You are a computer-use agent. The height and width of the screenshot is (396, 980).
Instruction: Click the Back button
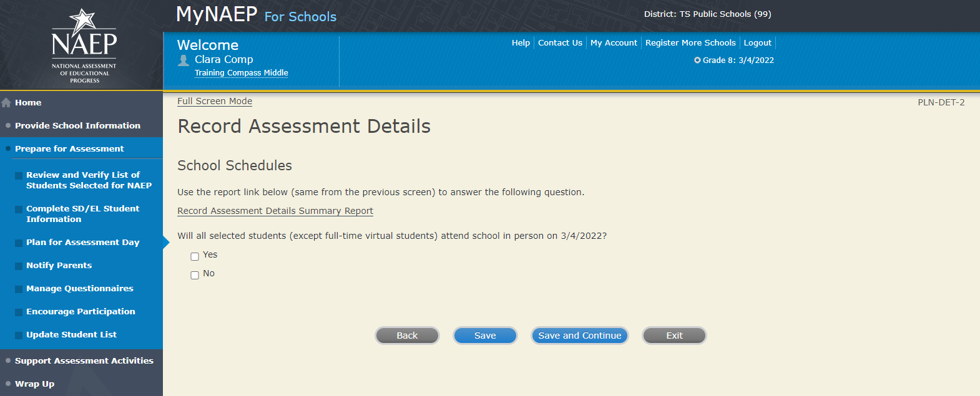coord(407,336)
